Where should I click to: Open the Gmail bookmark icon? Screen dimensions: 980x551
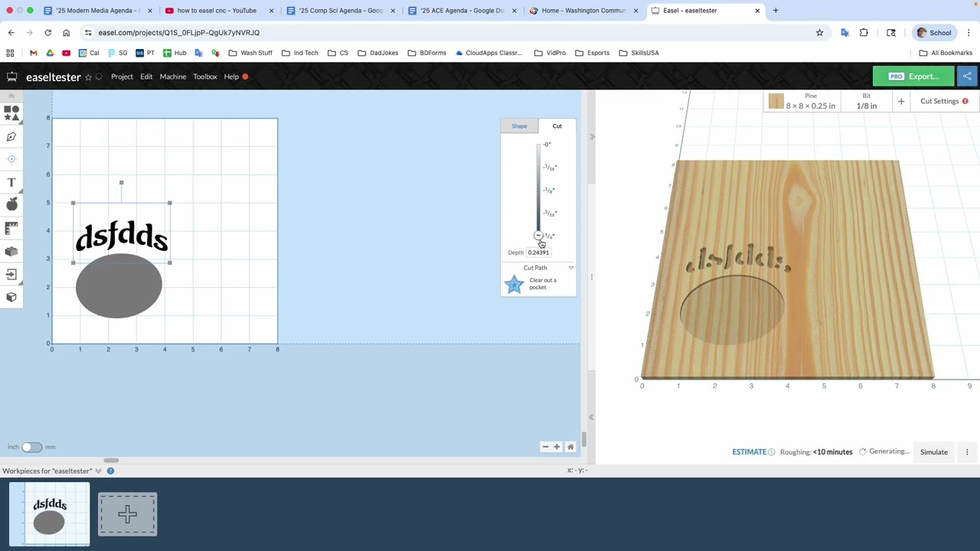(x=34, y=53)
